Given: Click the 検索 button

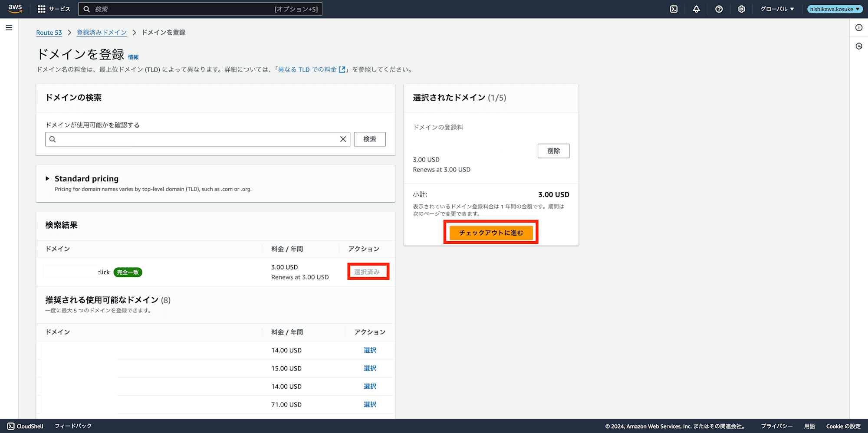Looking at the screenshot, I should pos(370,139).
